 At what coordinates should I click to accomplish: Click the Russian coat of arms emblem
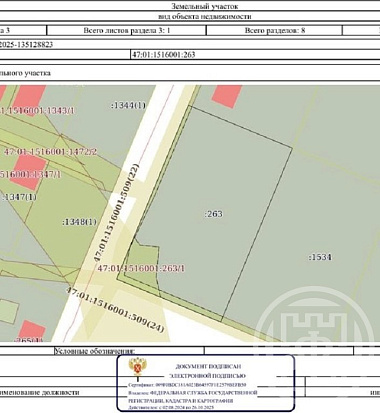[139, 367]
